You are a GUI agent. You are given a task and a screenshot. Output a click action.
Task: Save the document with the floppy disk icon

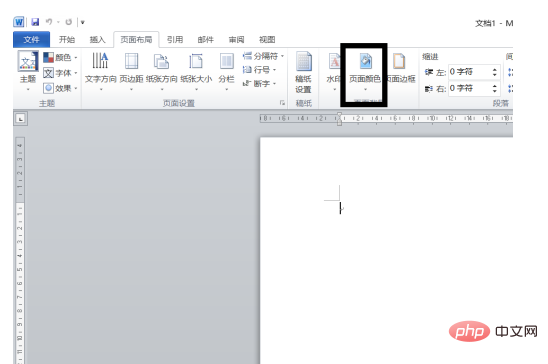[35, 22]
